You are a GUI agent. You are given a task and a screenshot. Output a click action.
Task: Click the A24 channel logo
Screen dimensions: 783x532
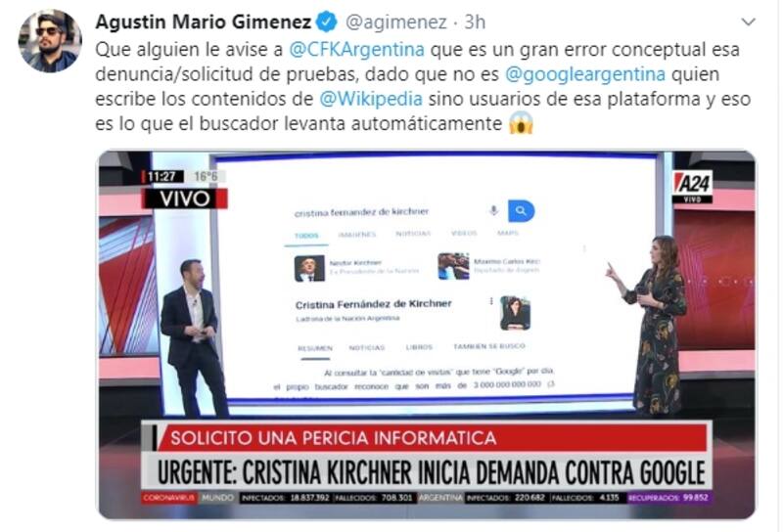point(692,187)
